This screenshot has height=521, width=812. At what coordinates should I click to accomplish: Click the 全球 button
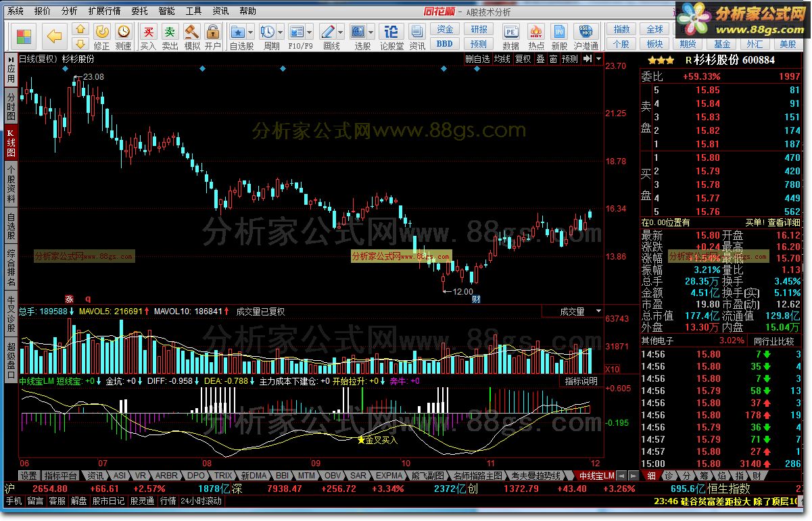654,30
